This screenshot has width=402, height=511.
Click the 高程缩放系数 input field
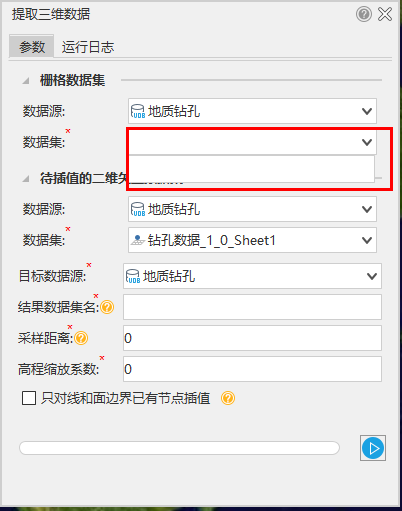(x=252, y=369)
